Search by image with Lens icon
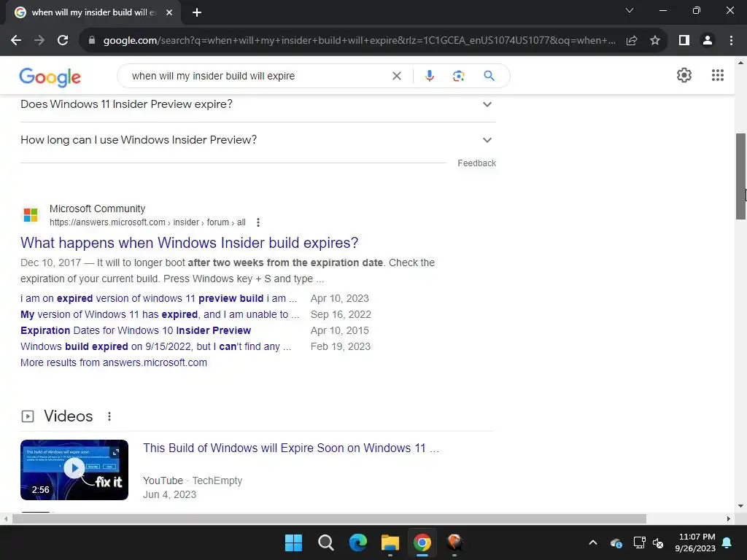The width and height of the screenshot is (747, 560). point(458,76)
